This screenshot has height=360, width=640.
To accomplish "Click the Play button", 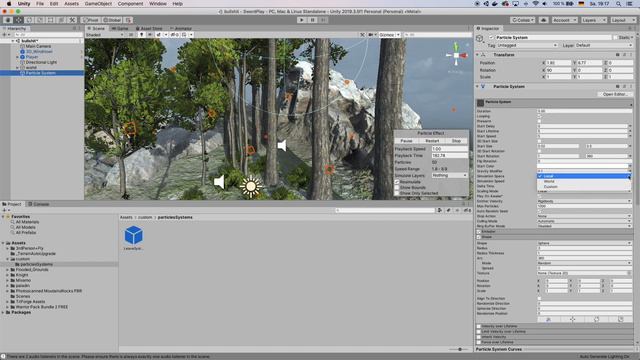I will (x=302, y=20).
